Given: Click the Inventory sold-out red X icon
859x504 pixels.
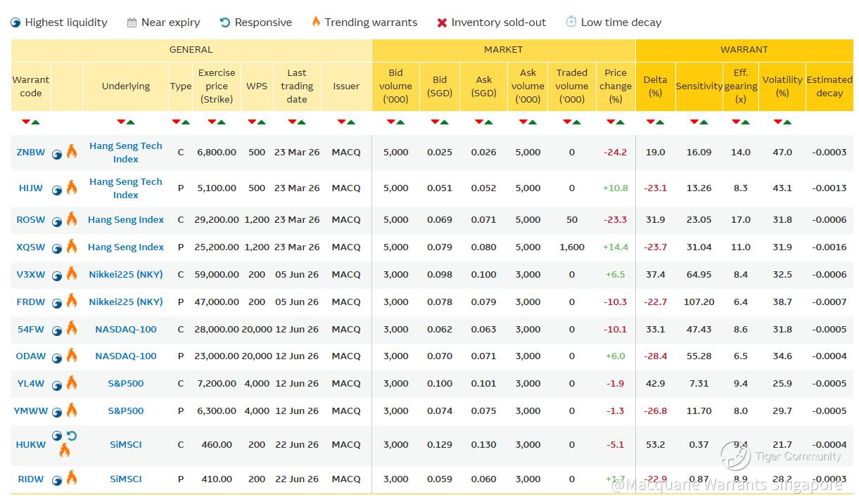Looking at the screenshot, I should 442,22.
